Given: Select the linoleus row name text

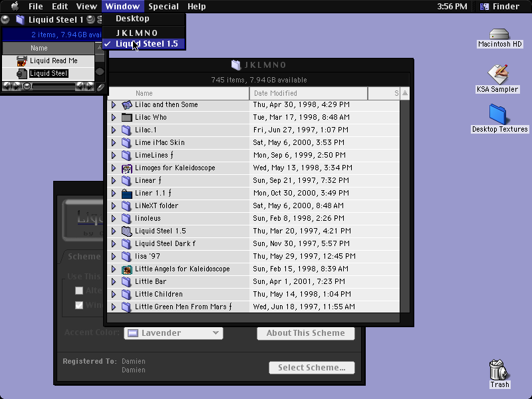Looking at the screenshot, I should (148, 218).
